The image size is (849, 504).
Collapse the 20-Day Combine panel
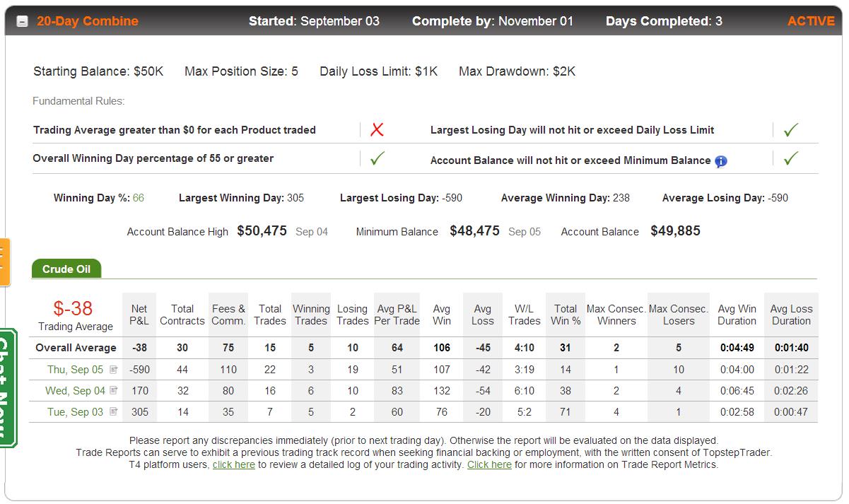[x=22, y=21]
